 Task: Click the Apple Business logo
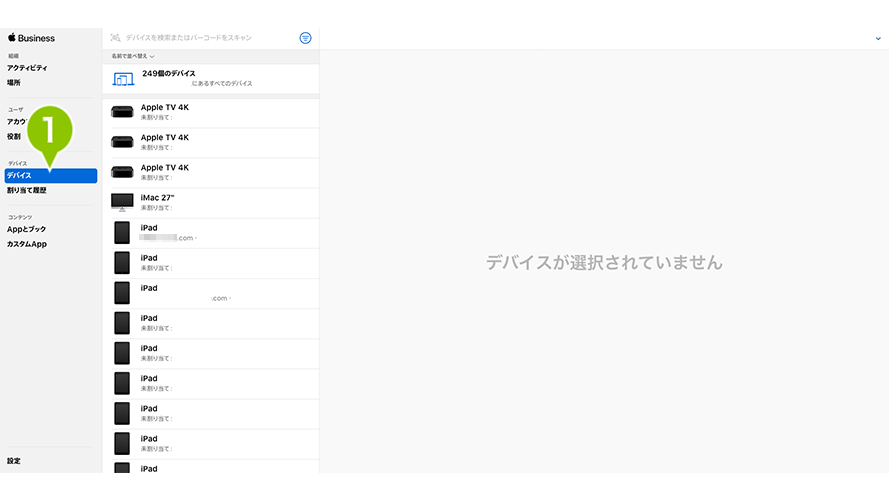(31, 38)
